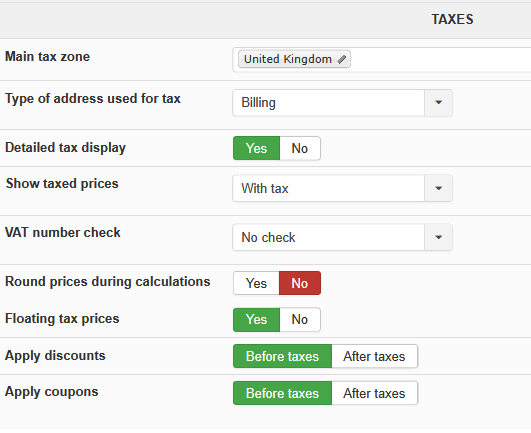The image size is (531, 433).
Task: Click the No check combo box
Action: point(342,237)
